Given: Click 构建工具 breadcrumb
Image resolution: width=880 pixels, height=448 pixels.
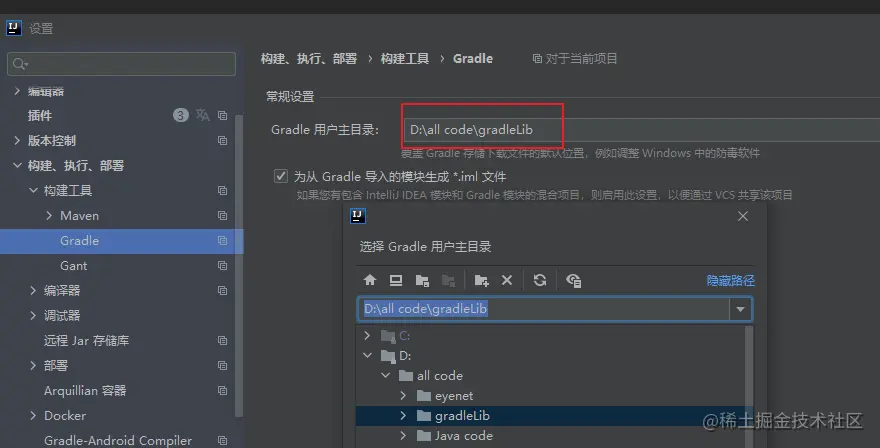Looking at the screenshot, I should (405, 58).
